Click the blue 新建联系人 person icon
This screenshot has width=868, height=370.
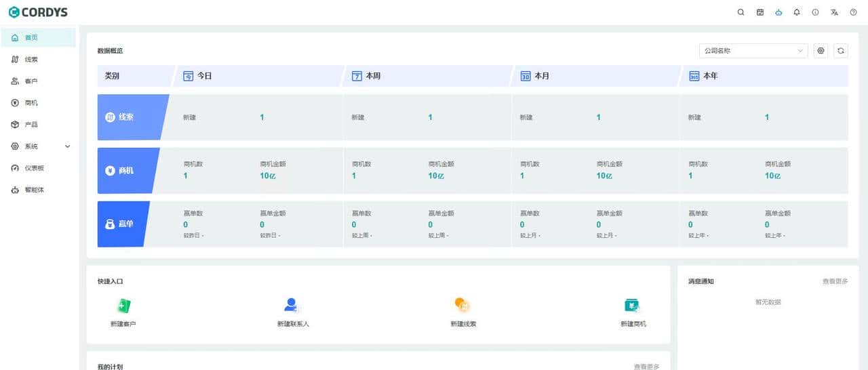point(292,306)
